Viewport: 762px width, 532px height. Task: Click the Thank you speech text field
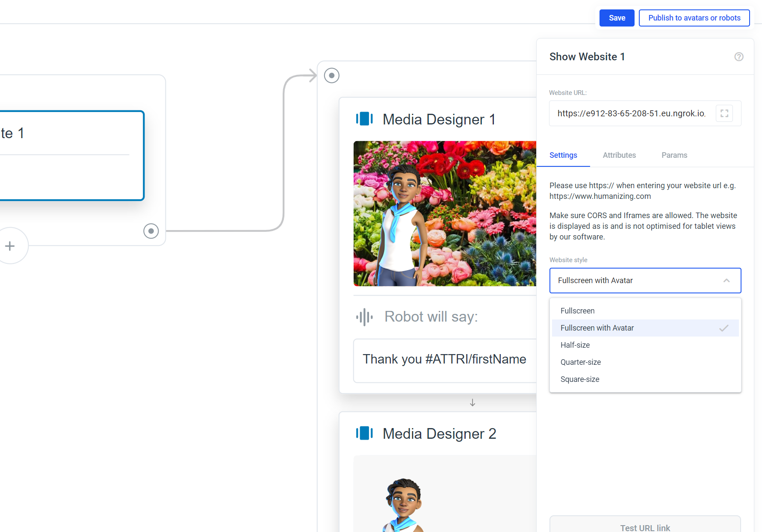(445, 361)
